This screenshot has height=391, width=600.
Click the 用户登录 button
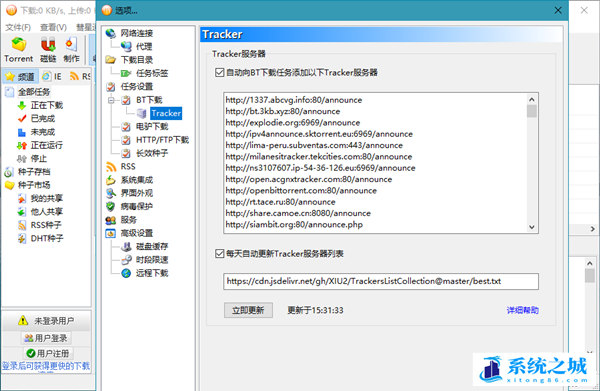(x=46, y=338)
